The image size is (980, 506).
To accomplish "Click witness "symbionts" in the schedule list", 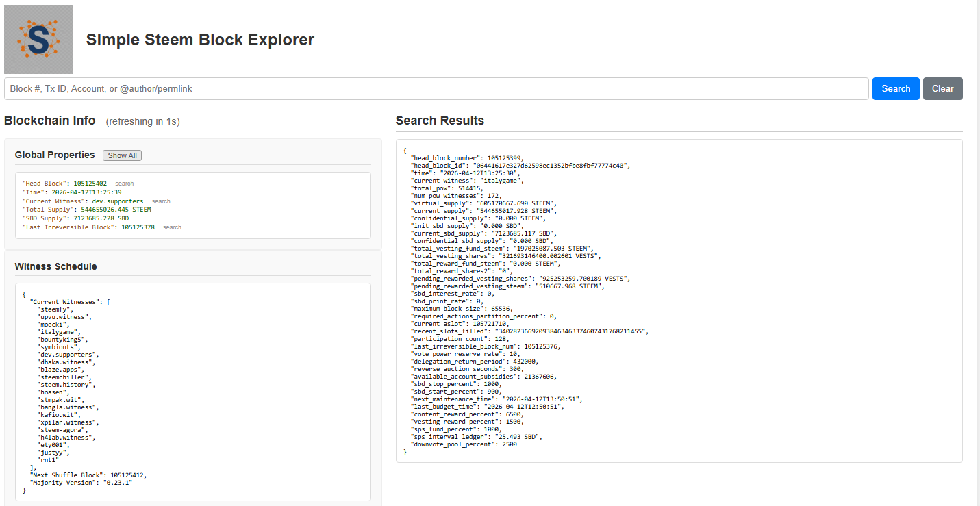I will [59, 347].
